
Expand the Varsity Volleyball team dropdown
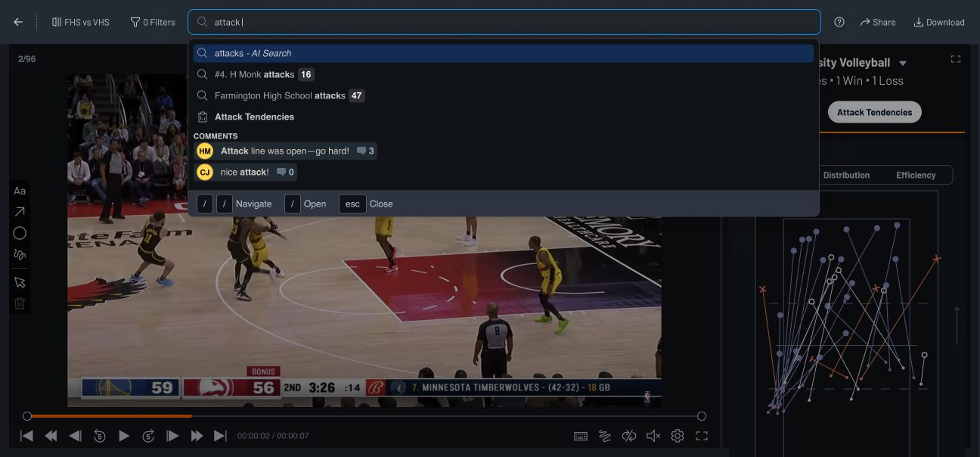[x=902, y=63]
